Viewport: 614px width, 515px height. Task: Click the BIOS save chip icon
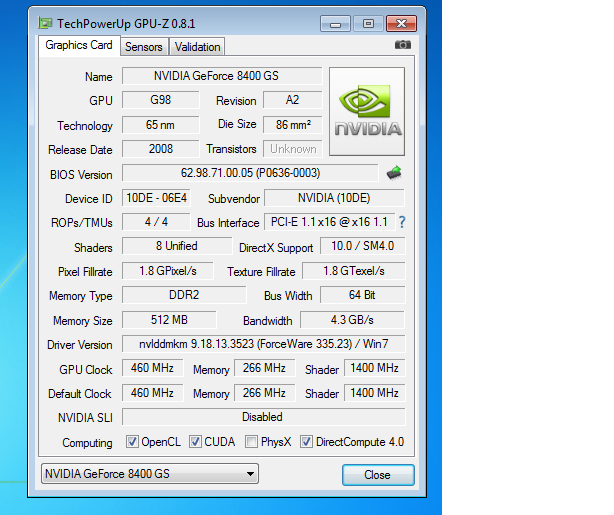click(x=394, y=173)
